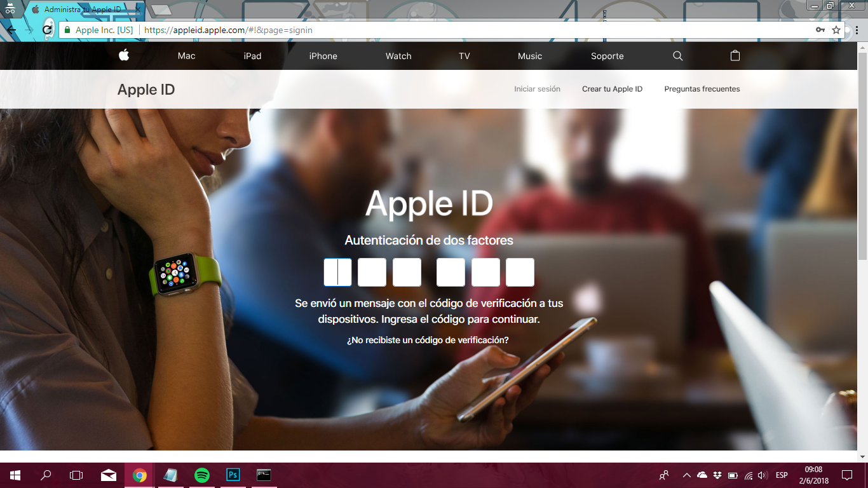Click the page's vertical scrollbar thumb

(x=862, y=156)
